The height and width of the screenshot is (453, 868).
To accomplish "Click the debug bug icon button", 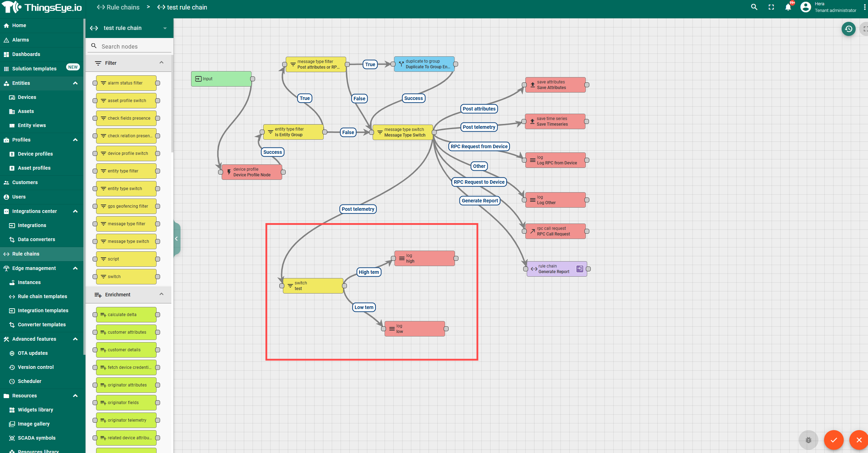I will click(x=809, y=440).
